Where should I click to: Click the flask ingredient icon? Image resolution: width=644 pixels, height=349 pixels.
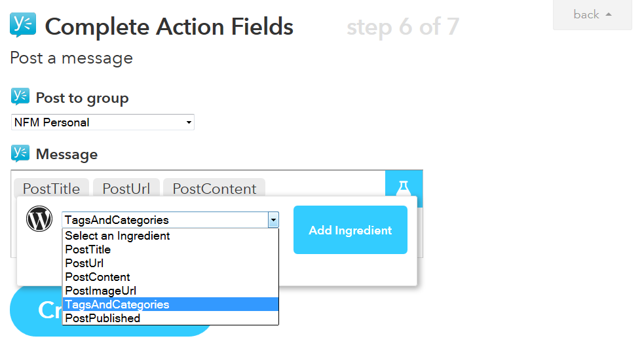[404, 187]
